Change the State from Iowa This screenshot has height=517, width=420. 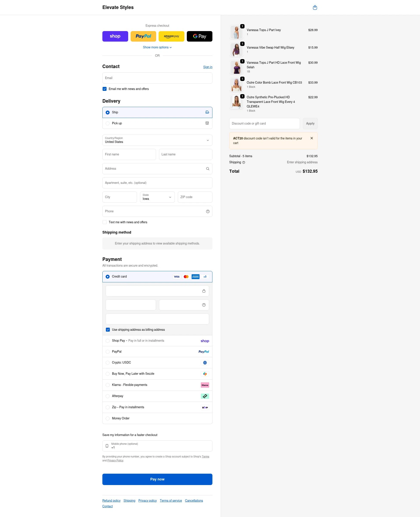point(157,197)
